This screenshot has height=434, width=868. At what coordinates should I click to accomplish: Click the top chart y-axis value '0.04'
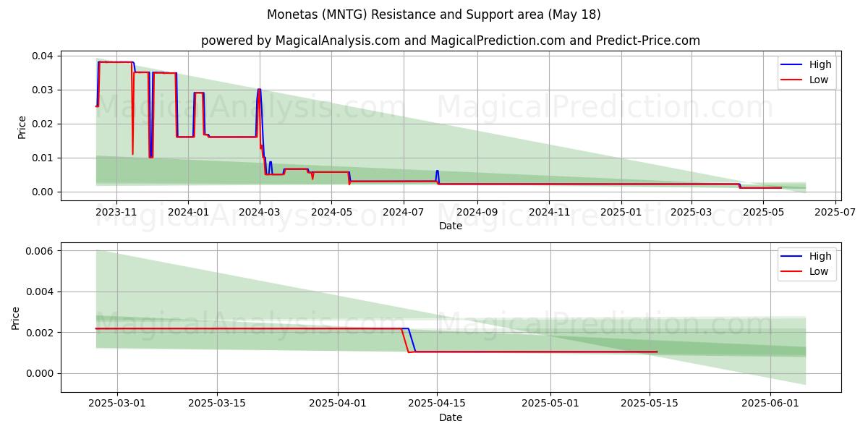(43, 56)
